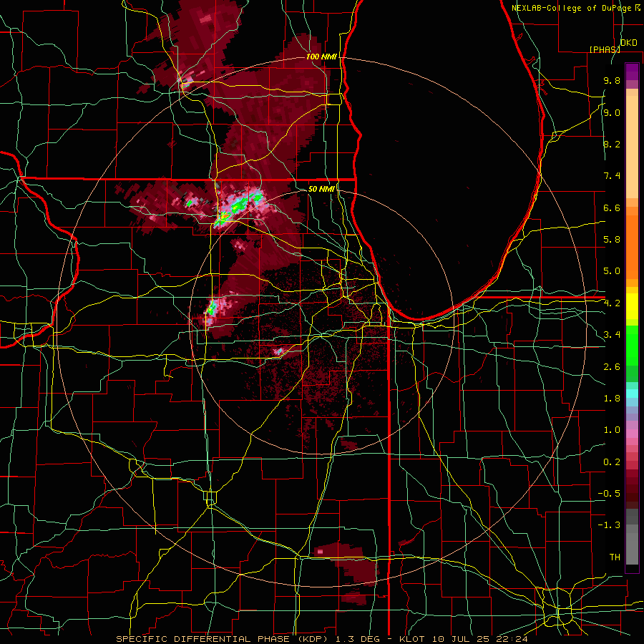The width and height of the screenshot is (644, 644).
Task: Click the green storm core inside the 50 NMI ring
Action: tap(211, 308)
